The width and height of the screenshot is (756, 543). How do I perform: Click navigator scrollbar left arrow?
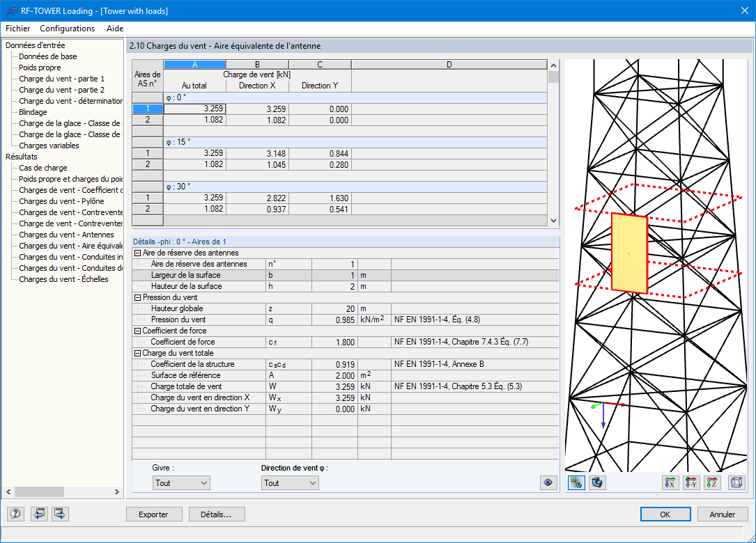point(8,492)
